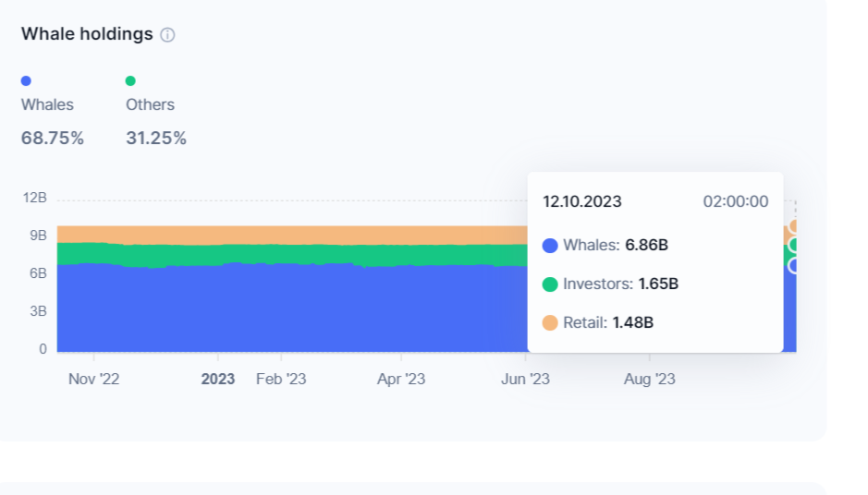Select the Whales legend label

coord(47,104)
